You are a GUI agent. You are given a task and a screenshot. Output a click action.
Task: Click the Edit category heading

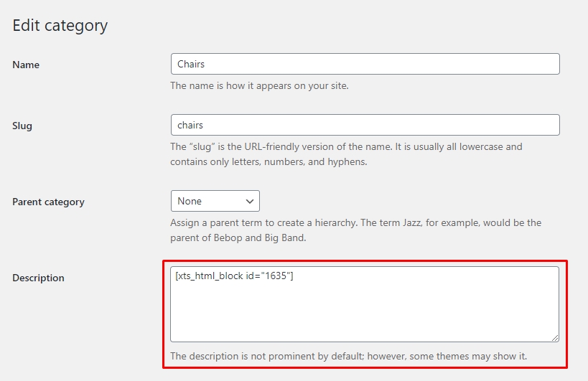[60, 26]
